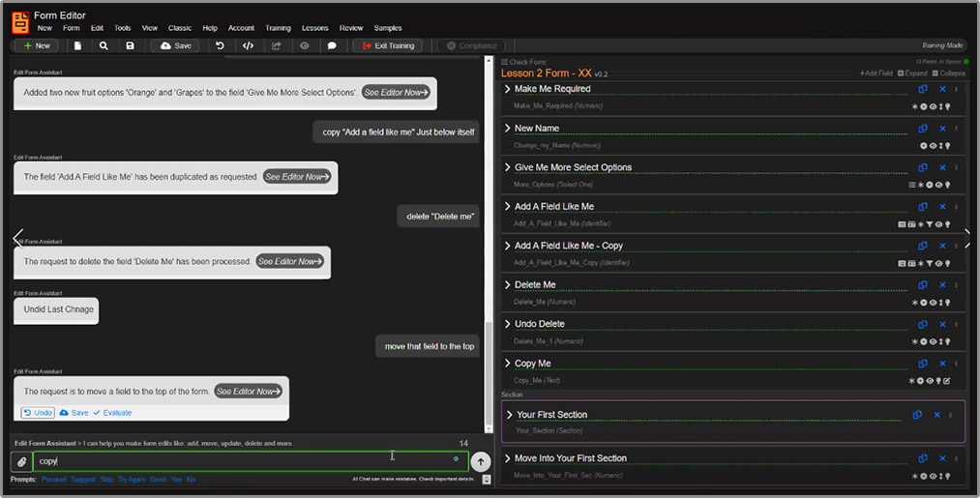The image size is (980, 498).
Task: Duplicate the Add A Field Like Me field
Action: 923,207
